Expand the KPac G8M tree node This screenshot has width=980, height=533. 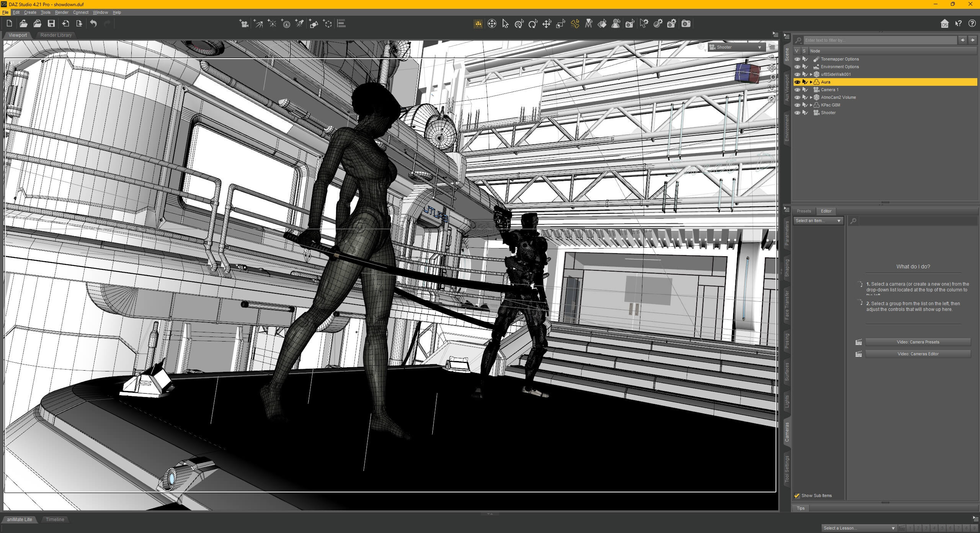(x=811, y=105)
